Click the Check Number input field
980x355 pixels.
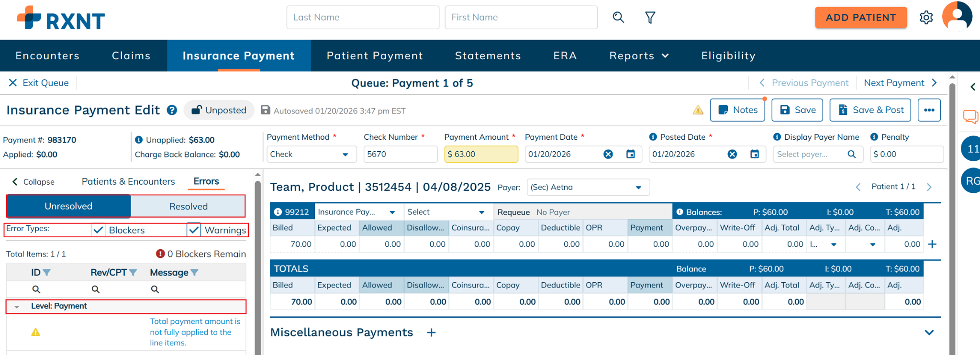[400, 154]
